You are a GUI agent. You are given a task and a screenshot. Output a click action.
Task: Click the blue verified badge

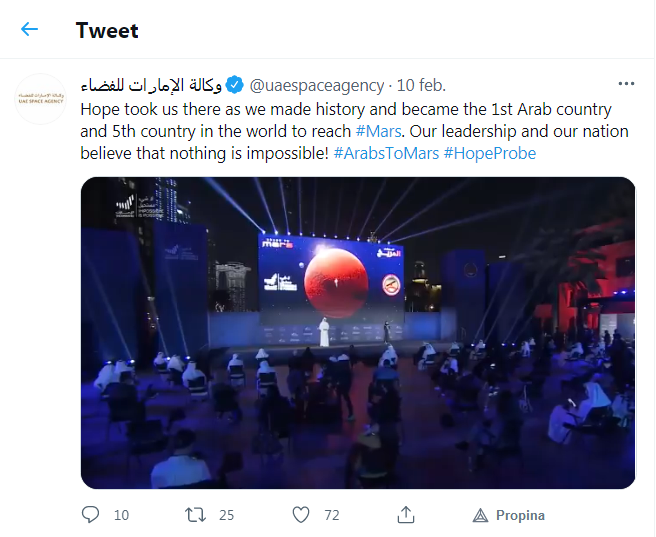tap(234, 85)
